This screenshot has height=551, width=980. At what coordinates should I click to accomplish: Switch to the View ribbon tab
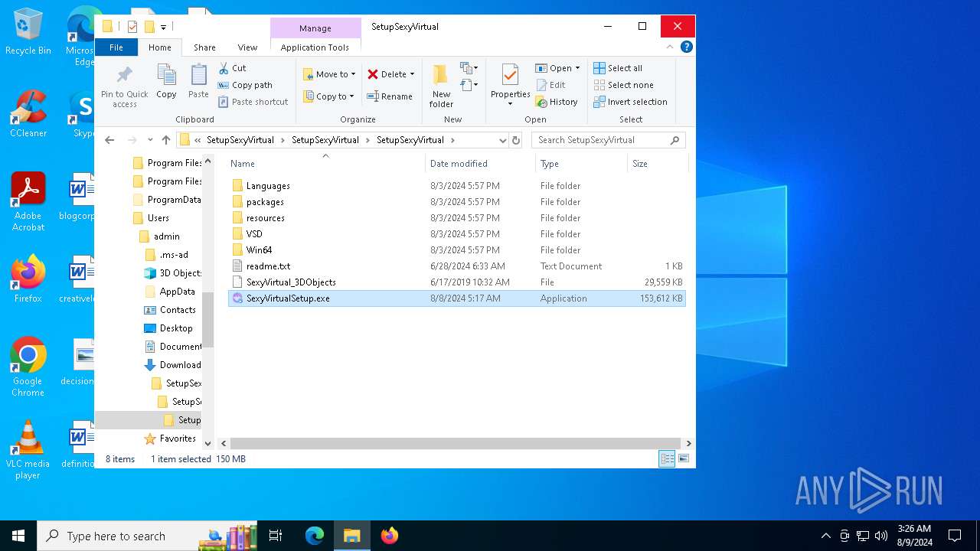click(247, 47)
